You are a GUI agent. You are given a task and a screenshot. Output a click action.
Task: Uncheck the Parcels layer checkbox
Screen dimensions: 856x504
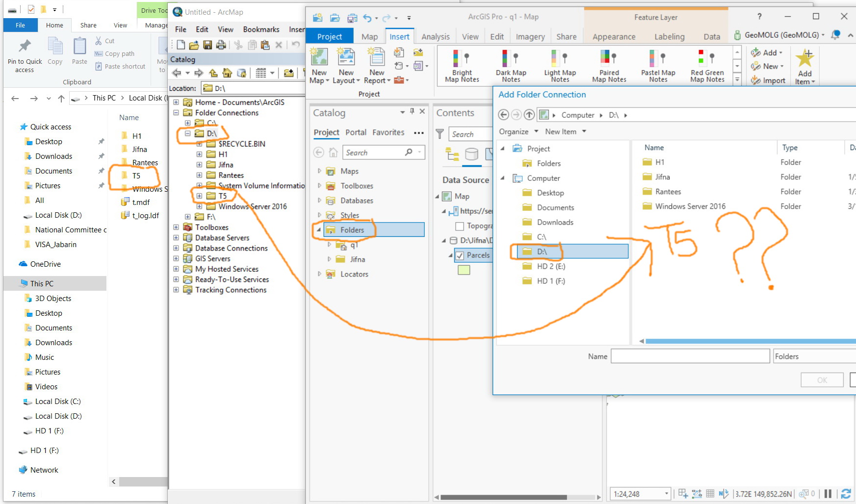pos(460,255)
